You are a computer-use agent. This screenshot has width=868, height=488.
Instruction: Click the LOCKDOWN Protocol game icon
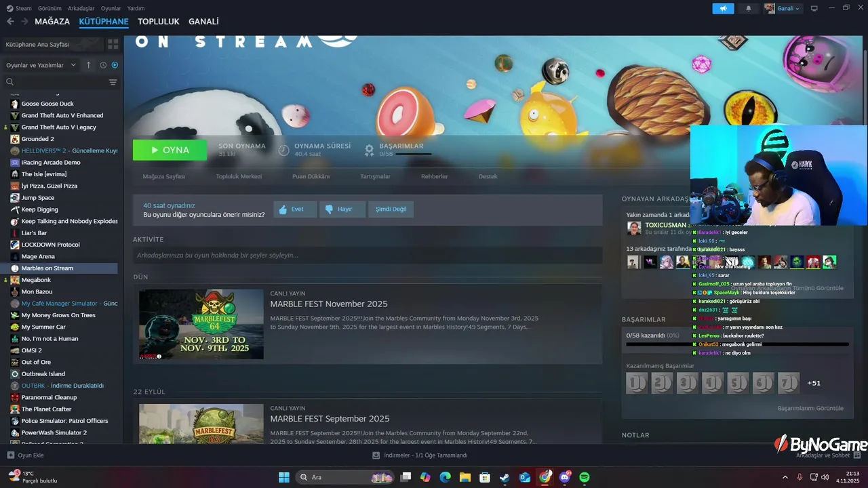click(x=15, y=245)
